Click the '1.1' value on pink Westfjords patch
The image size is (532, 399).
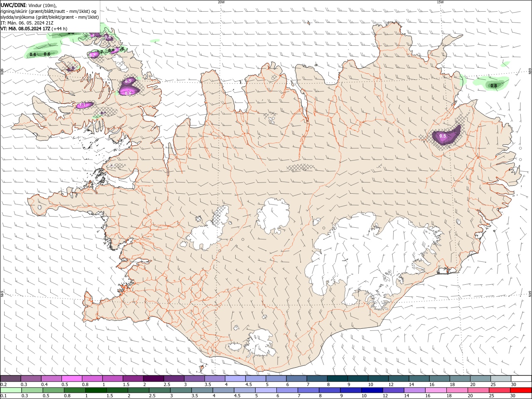click(82, 105)
